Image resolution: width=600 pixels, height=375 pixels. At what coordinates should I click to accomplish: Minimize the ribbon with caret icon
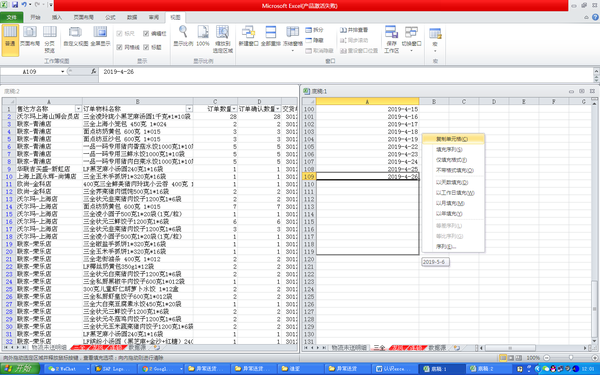(586, 17)
